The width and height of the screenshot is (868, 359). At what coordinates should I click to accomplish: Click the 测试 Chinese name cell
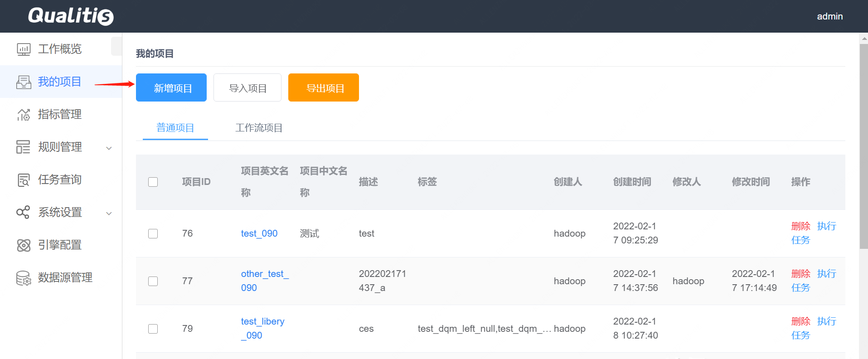(310, 233)
